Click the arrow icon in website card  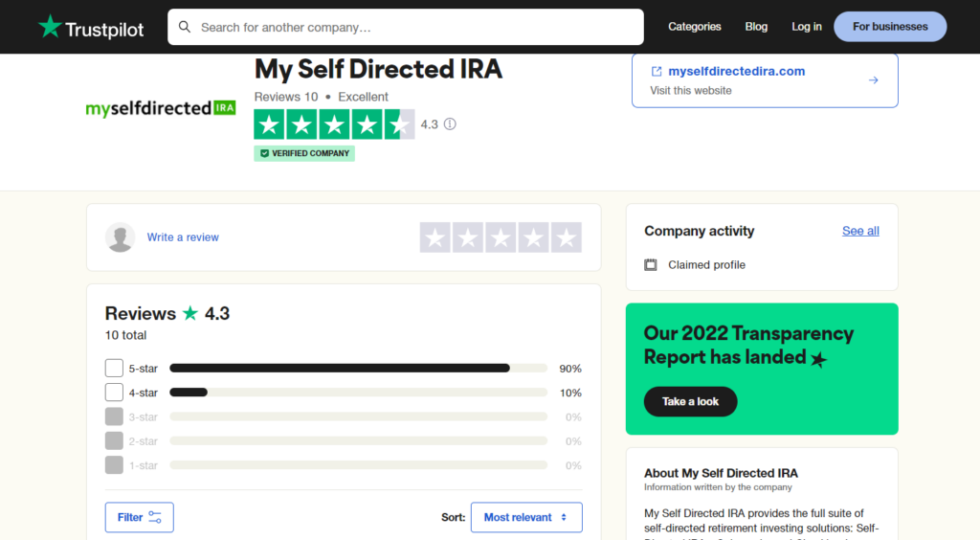[x=873, y=80]
